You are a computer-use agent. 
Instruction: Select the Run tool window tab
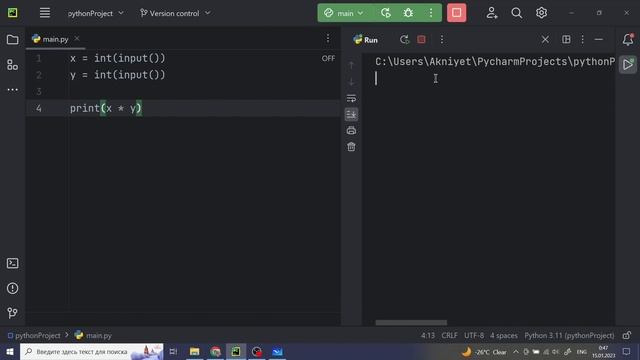366,40
